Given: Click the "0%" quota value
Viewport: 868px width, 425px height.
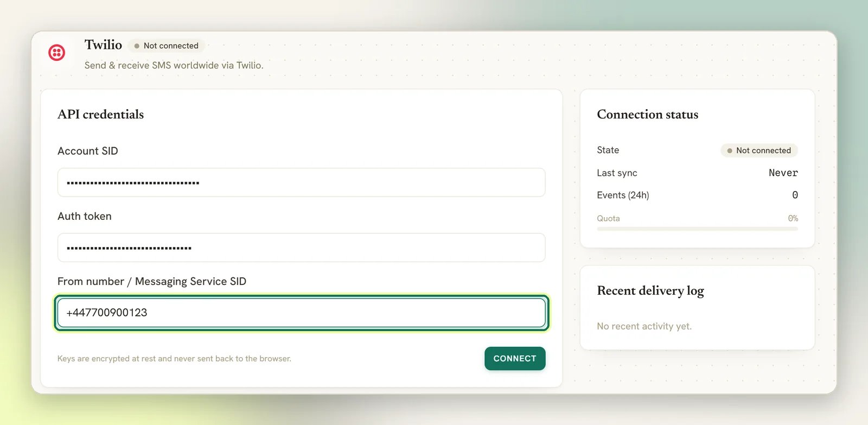Looking at the screenshot, I should tap(793, 218).
